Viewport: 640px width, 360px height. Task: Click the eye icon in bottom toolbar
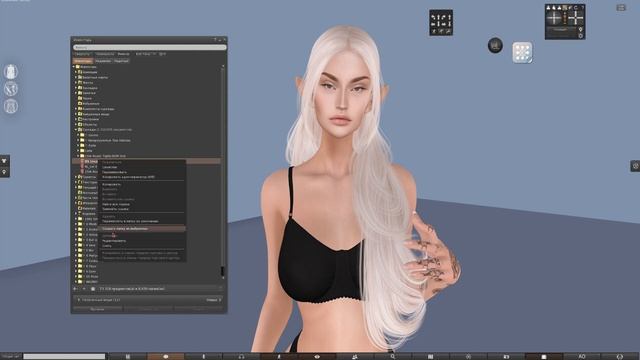click(317, 356)
